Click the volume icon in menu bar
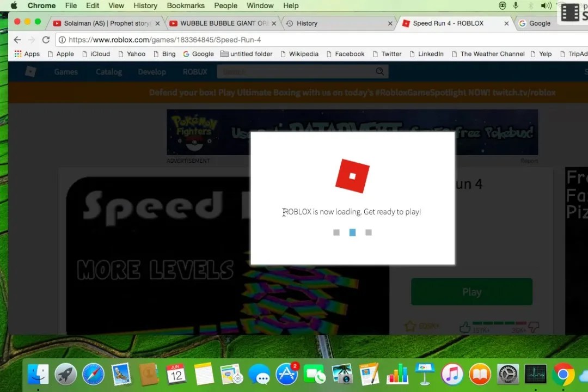The width and height of the screenshot is (588, 392). [x=546, y=5]
